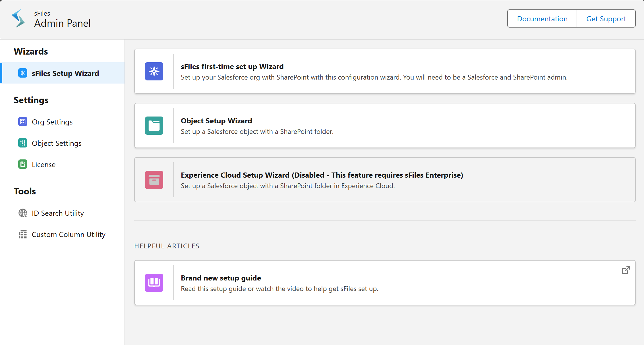Click the Settings section heading
This screenshot has height=345, width=644.
(31, 100)
